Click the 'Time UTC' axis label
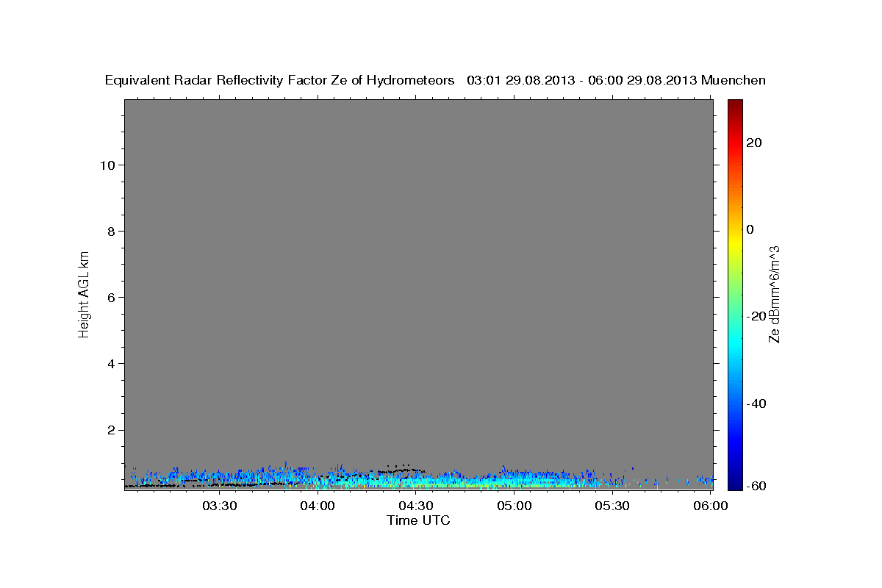 pyautogui.click(x=418, y=520)
